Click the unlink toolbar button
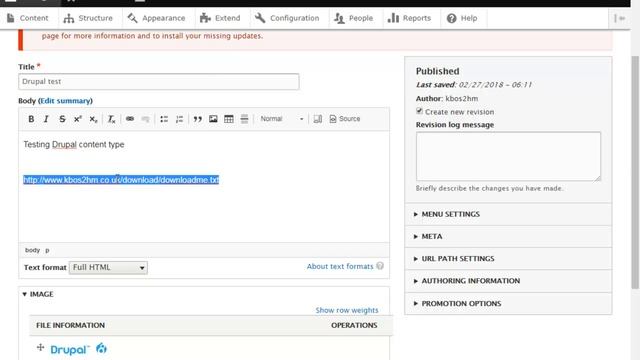This screenshot has width=640, height=360. click(145, 119)
